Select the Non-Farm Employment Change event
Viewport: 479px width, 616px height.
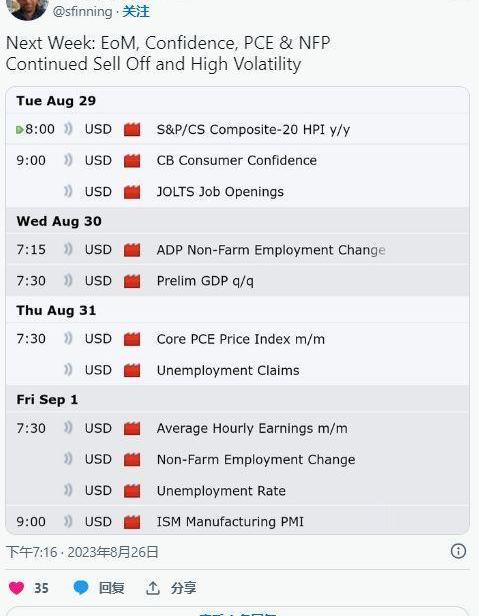tap(256, 460)
